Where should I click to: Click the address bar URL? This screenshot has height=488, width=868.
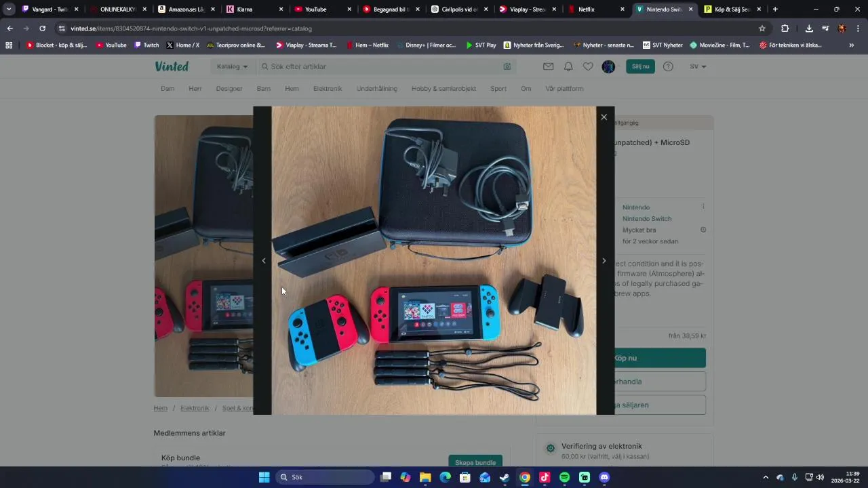(x=191, y=28)
